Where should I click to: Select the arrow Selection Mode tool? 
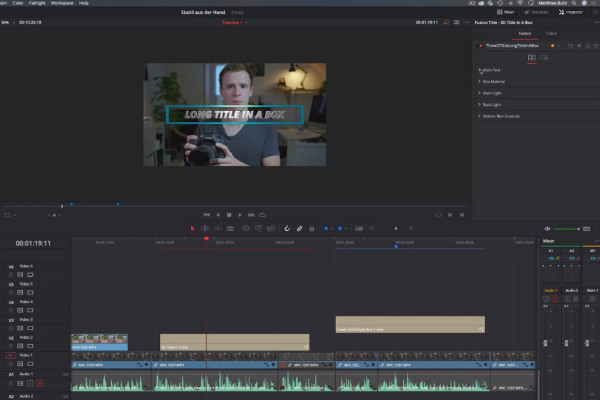pyautogui.click(x=192, y=229)
